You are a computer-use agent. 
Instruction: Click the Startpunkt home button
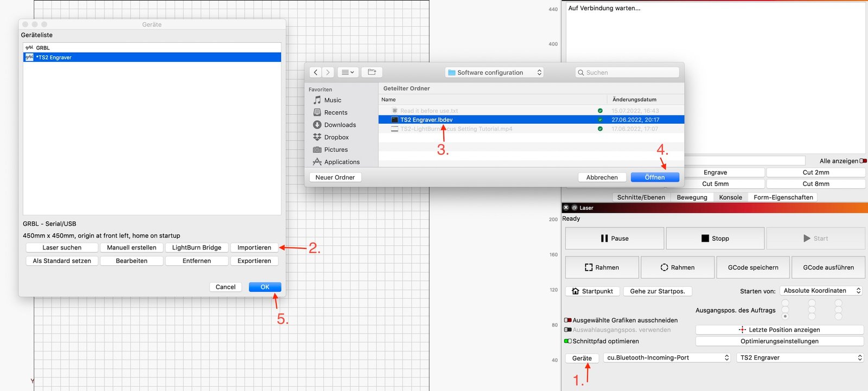(x=592, y=291)
